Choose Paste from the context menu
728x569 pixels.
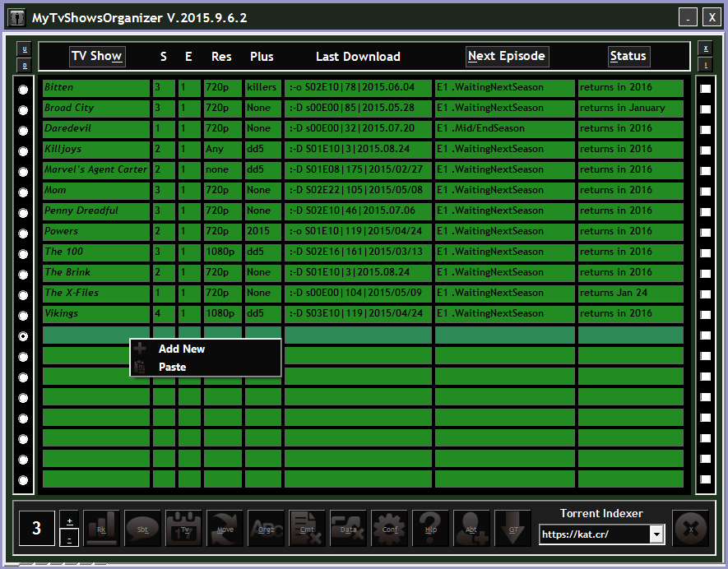173,367
